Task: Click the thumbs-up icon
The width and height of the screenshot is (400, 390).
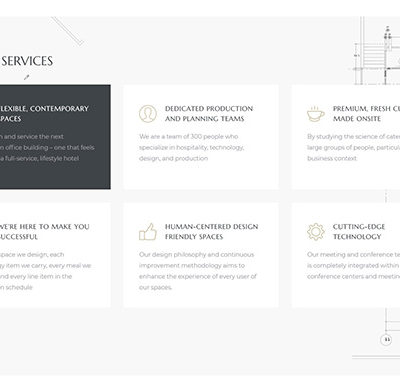Action: tap(148, 232)
